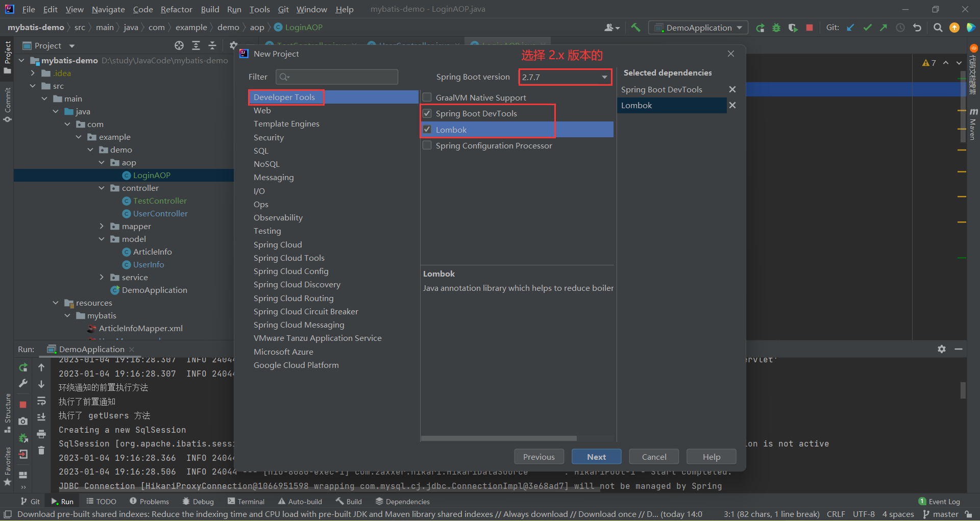Open Problems tool window tab
980x521 pixels.
149,502
